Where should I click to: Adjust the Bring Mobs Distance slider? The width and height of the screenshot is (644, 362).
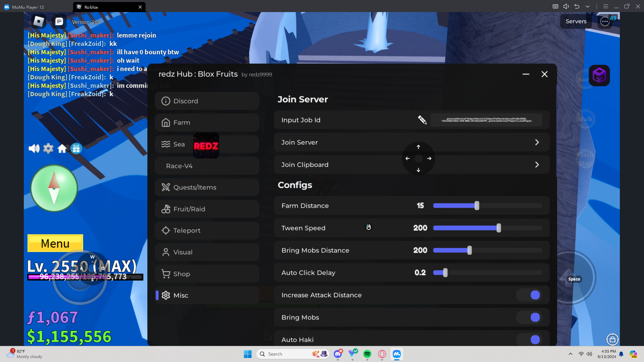(x=487, y=250)
